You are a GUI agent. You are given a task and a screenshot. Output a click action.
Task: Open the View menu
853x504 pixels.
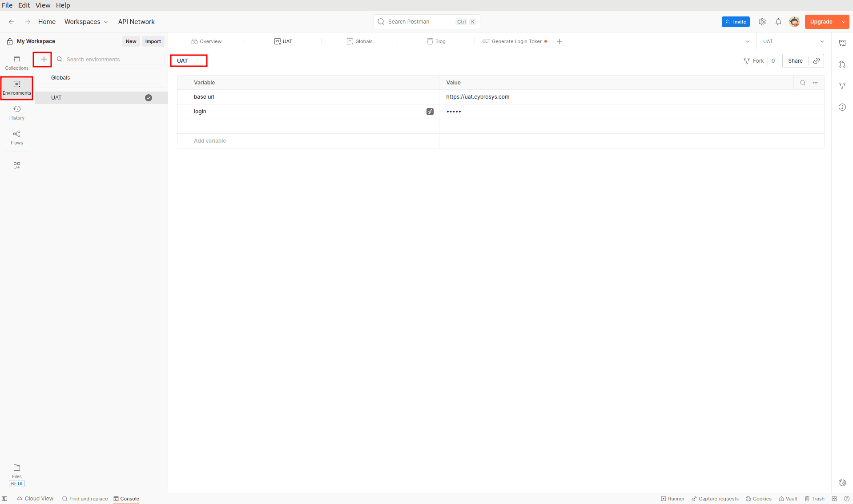pyautogui.click(x=43, y=5)
